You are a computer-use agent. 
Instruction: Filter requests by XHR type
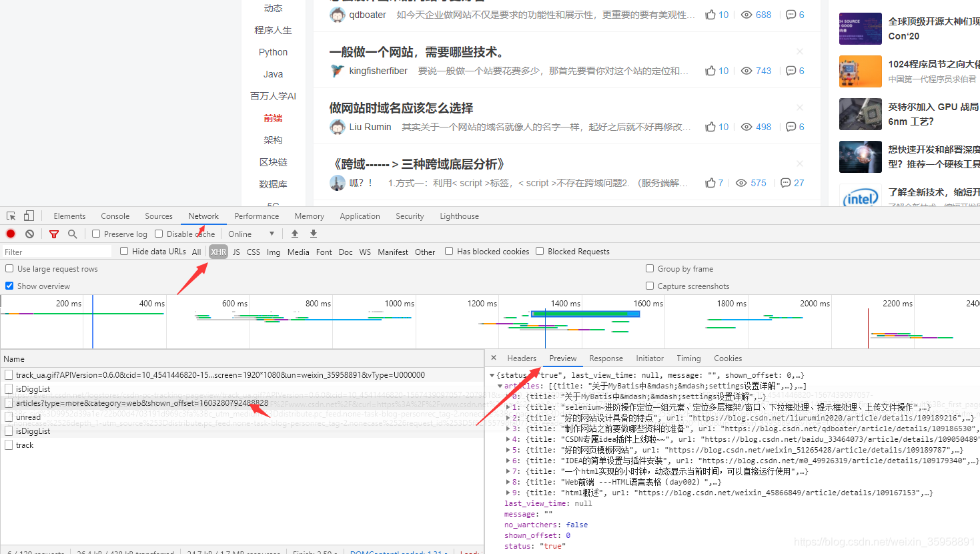click(219, 252)
